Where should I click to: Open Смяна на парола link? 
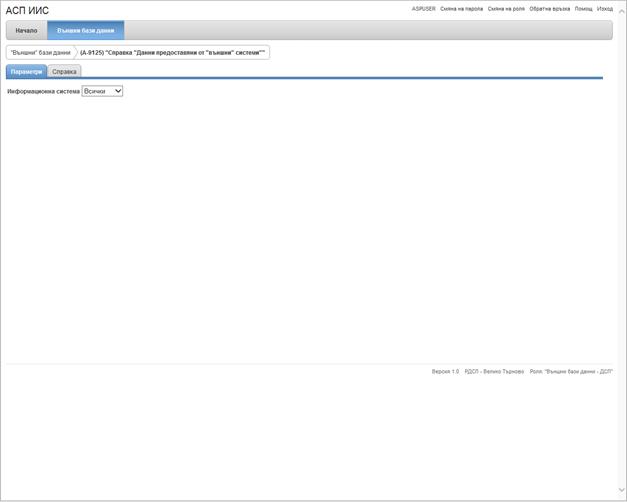[x=461, y=9]
